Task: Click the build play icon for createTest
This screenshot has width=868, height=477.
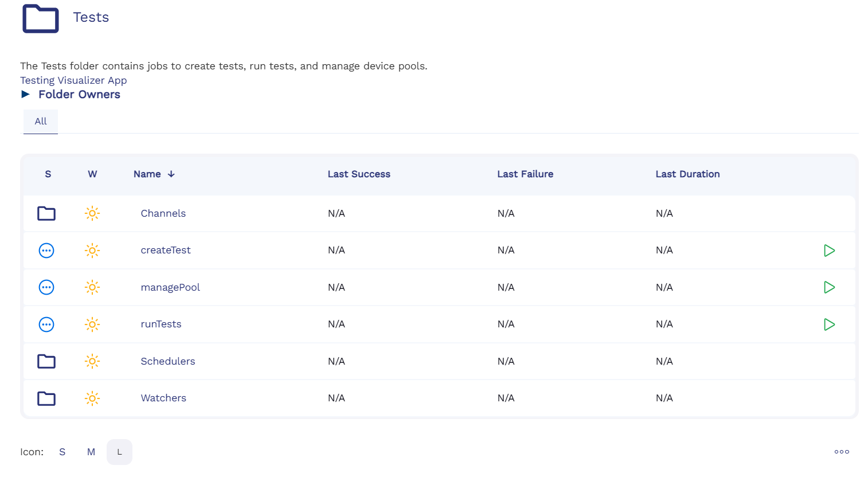Action: pos(829,251)
